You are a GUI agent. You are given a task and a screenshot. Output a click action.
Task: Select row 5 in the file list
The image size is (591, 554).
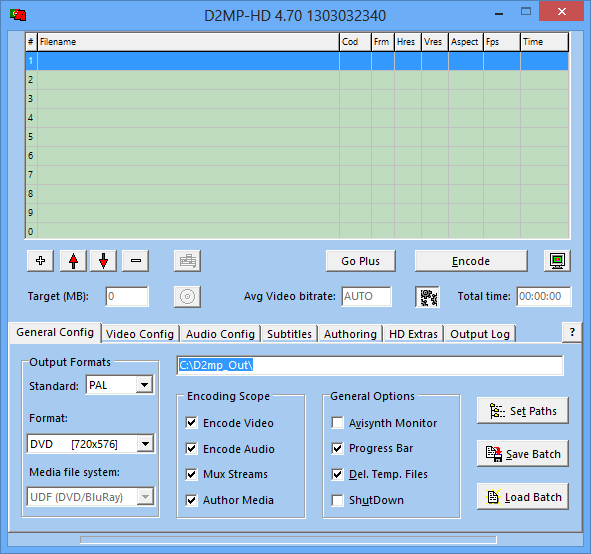(297, 137)
